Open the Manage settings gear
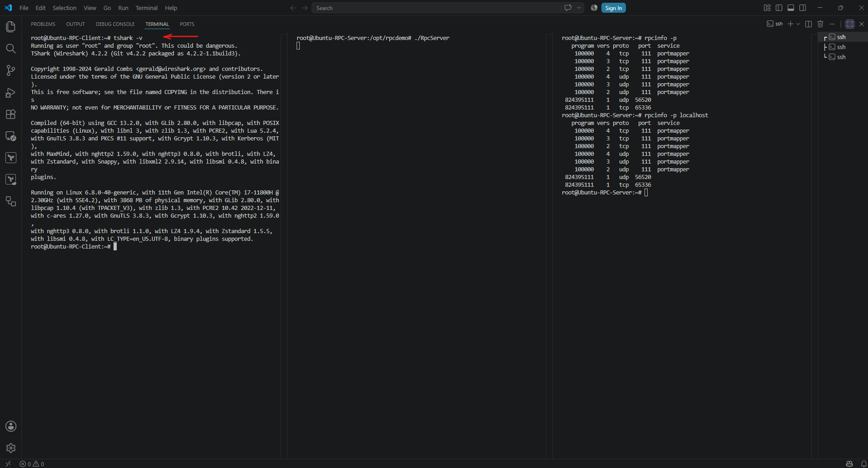The height and width of the screenshot is (468, 868). coord(11,448)
